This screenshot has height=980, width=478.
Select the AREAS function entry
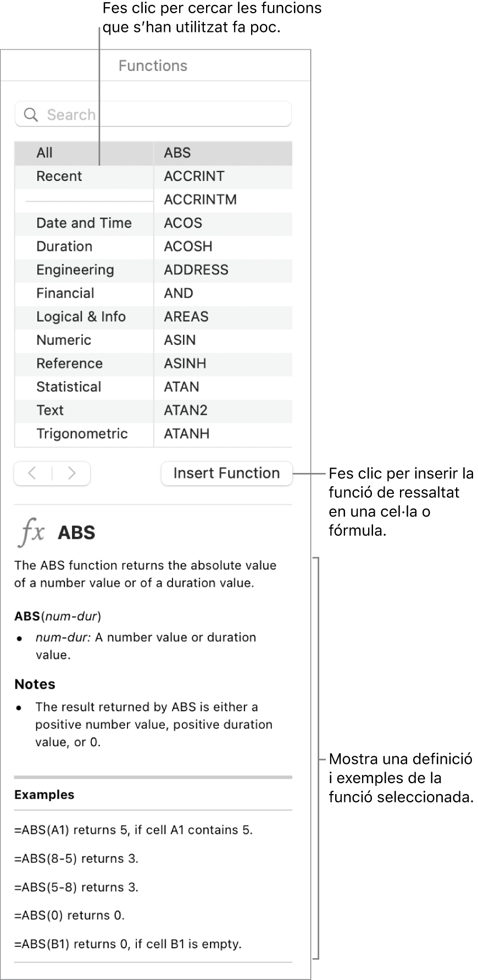pos(186,317)
